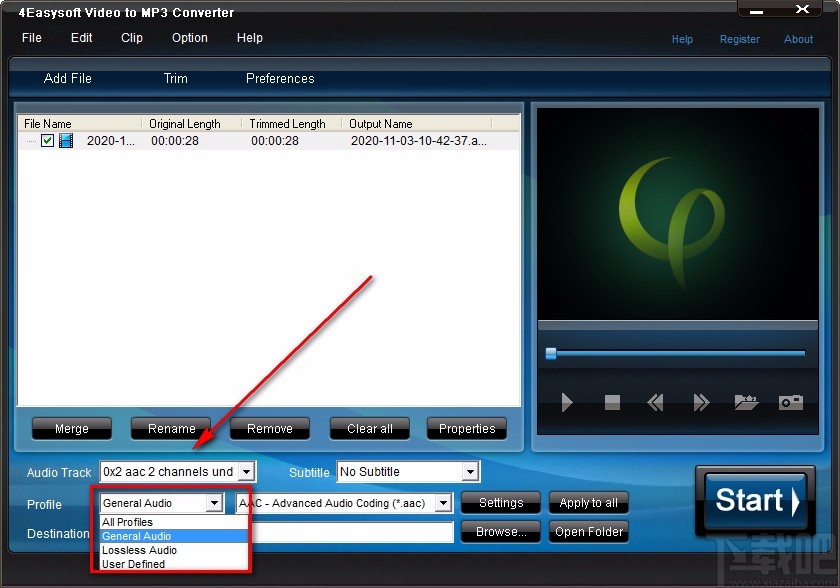Uncheck the 2020-1 file checkbox
This screenshot has width=840, height=588.
coord(47,141)
